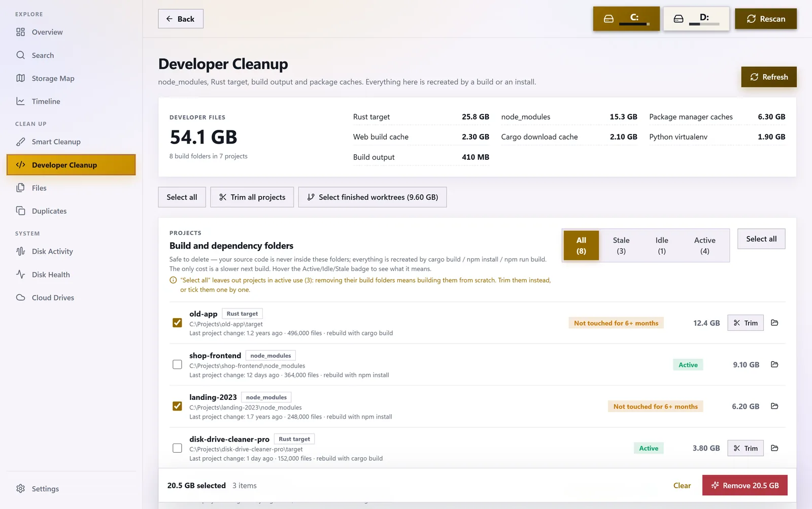Uncheck the old-app project checkbox
Viewport: 812px width, 509px height.
coord(177,323)
